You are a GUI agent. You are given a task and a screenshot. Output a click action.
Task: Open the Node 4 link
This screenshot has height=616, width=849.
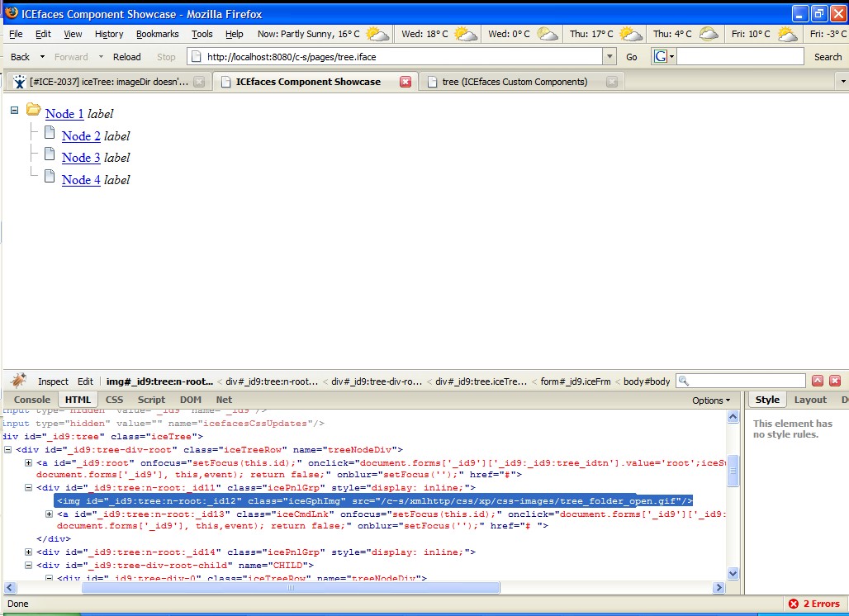click(x=81, y=180)
